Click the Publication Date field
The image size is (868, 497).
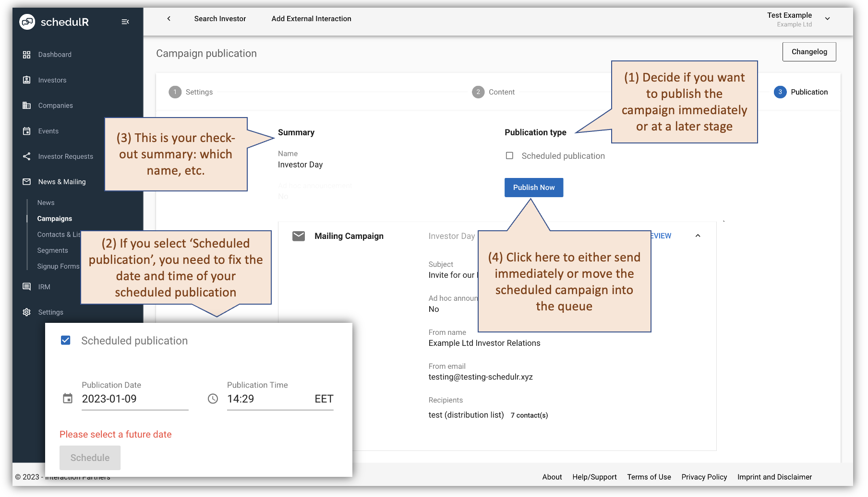click(134, 399)
